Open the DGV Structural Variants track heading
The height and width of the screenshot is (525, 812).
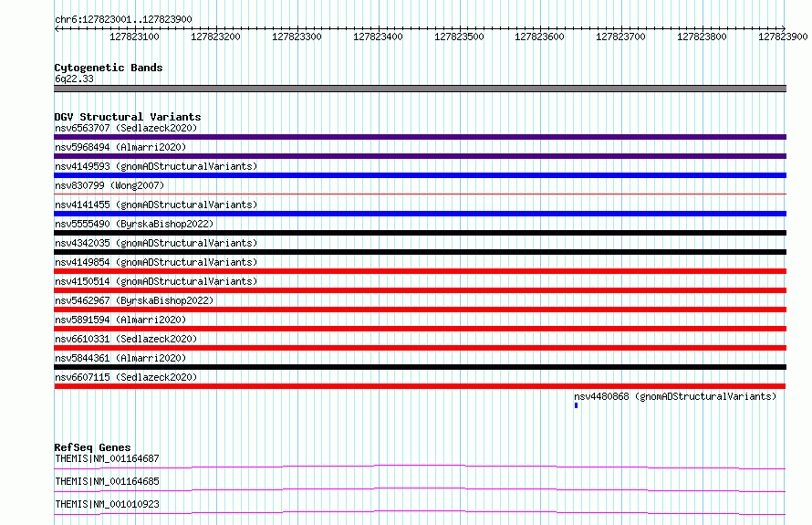tap(128, 117)
